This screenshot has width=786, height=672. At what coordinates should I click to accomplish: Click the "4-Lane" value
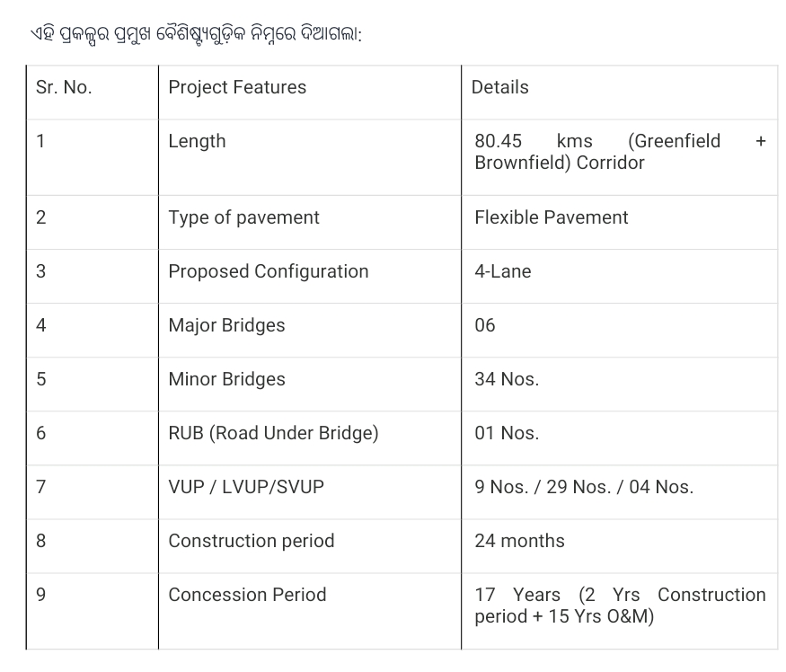pos(503,271)
